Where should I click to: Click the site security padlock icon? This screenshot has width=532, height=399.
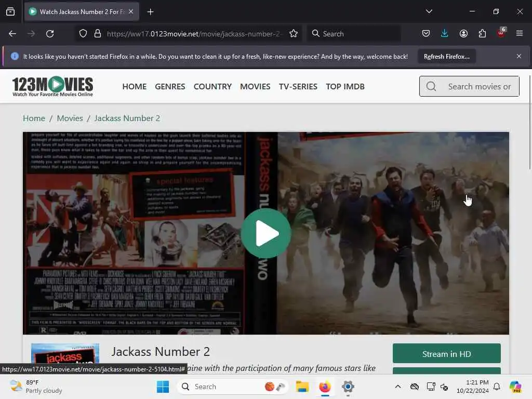98,34
